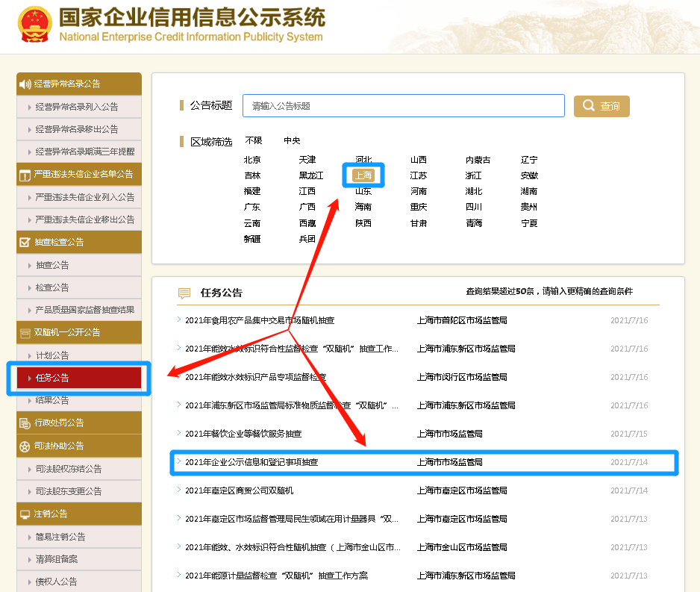Filter by region 广东

252,207
